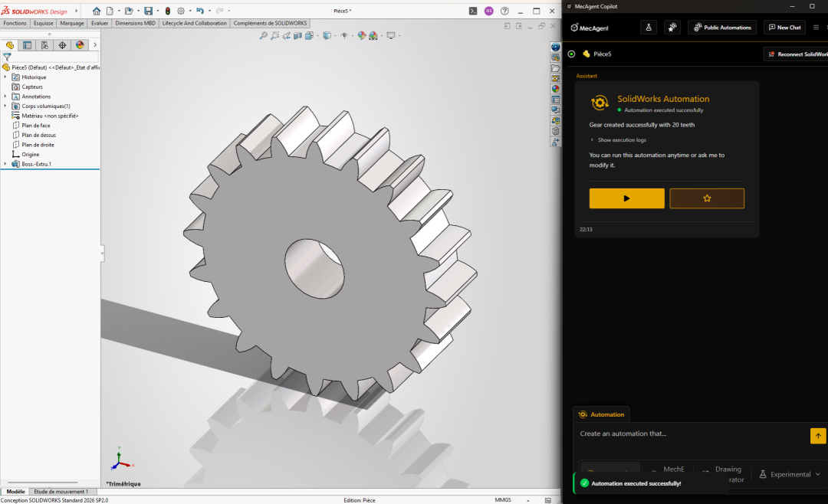828x504 pixels.
Task: Open the MecAgent hamburger menu
Action: (x=816, y=28)
